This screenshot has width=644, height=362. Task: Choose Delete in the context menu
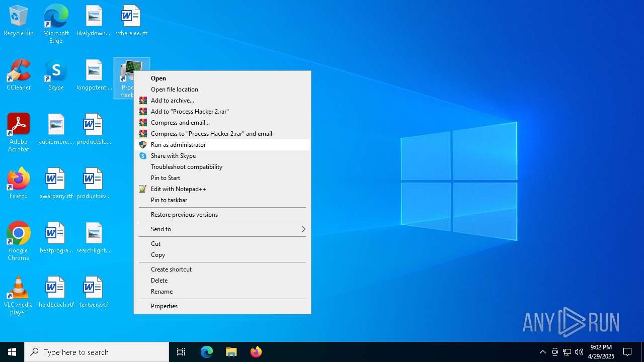pos(222,281)
